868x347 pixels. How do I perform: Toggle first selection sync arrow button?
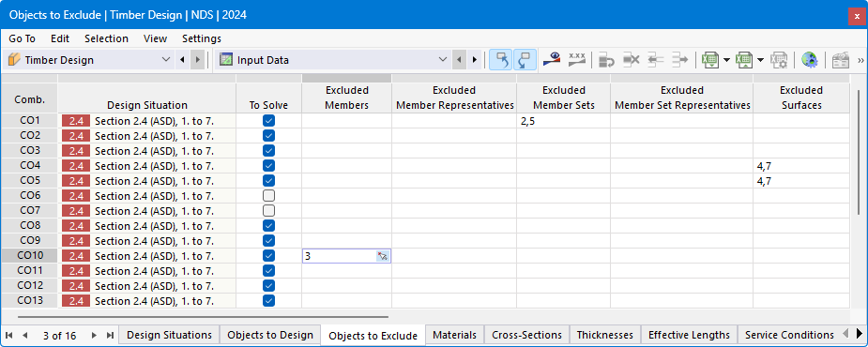[x=500, y=60]
